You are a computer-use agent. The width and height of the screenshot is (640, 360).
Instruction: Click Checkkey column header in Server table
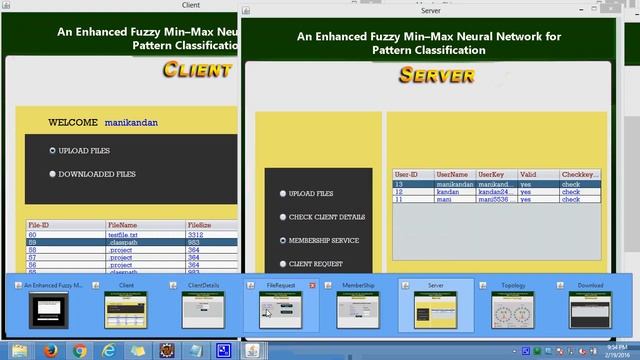tap(580, 175)
